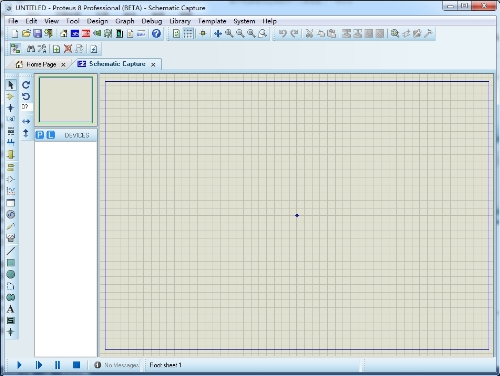Add a new sheet with the green plus icon
Viewport: 500px width, 376px height.
coord(56,49)
